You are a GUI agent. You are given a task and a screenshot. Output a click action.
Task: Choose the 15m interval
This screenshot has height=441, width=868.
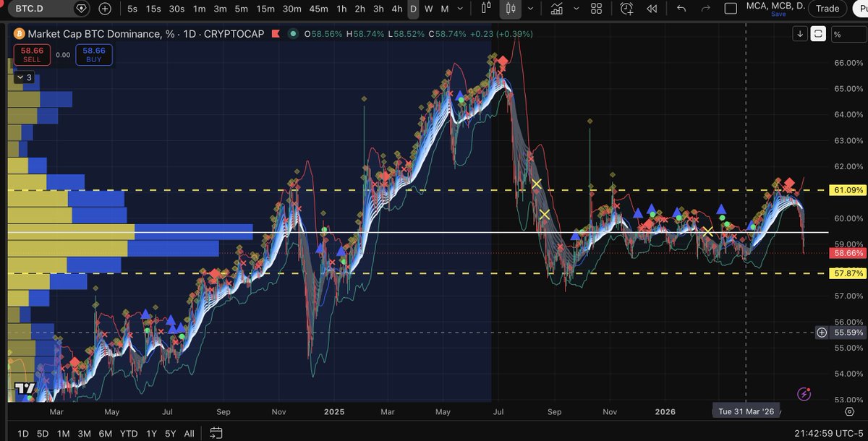(265, 9)
